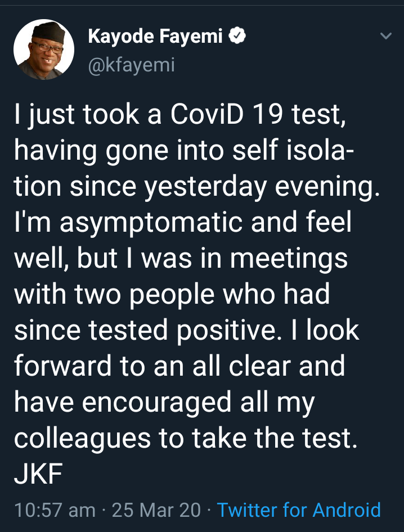The image size is (404, 532).
Task: Click the word colleagues in the tweet
Action: point(82,439)
